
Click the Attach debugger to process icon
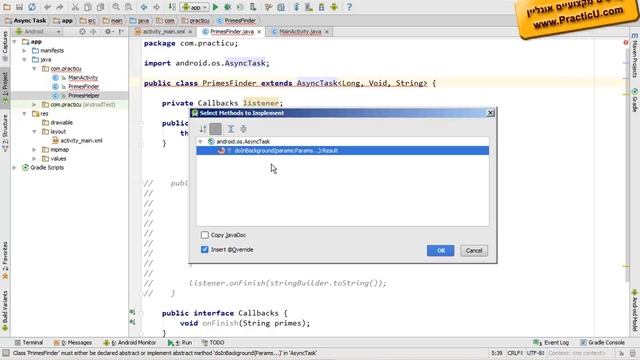253,7
